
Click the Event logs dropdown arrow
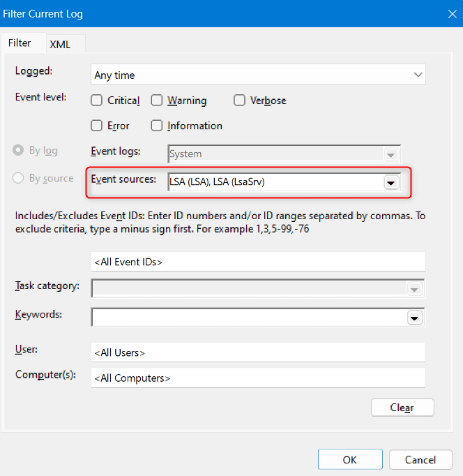tap(391, 155)
